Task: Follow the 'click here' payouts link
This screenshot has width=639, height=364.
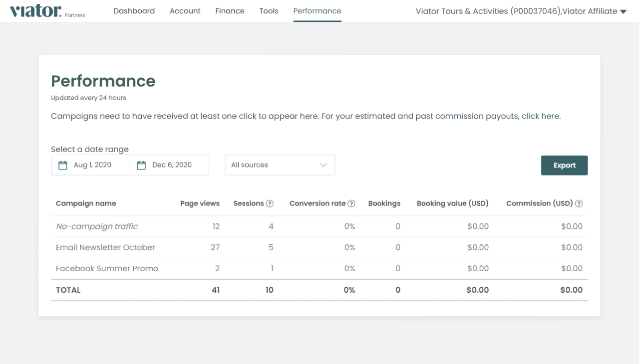Action: click(540, 116)
